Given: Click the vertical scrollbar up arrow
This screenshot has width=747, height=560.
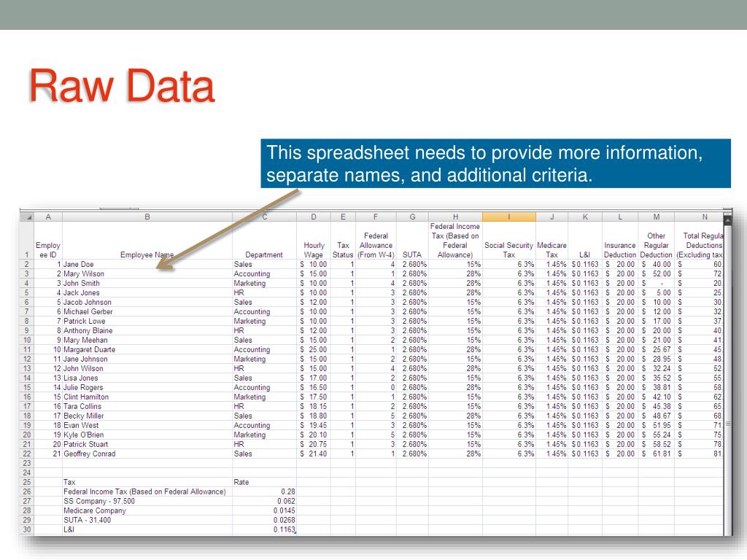Looking at the screenshot, I should point(727,220).
